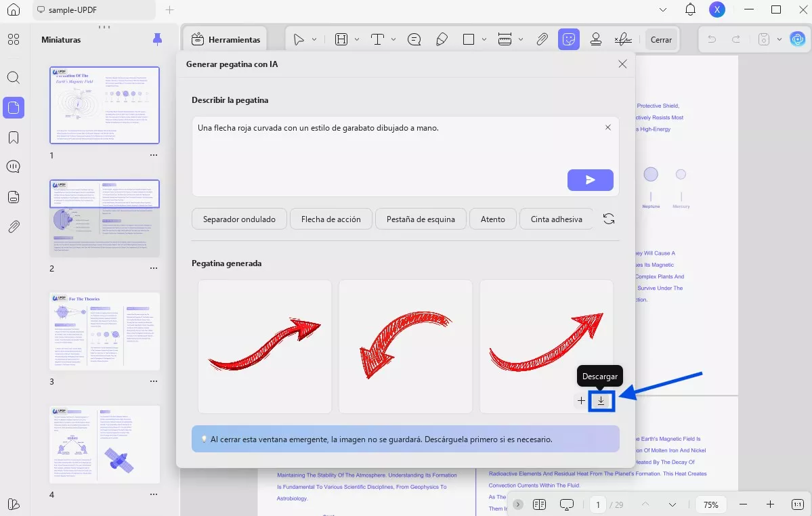Open page 3 thumbnail
Screen dimensions: 812x516
click(x=104, y=331)
